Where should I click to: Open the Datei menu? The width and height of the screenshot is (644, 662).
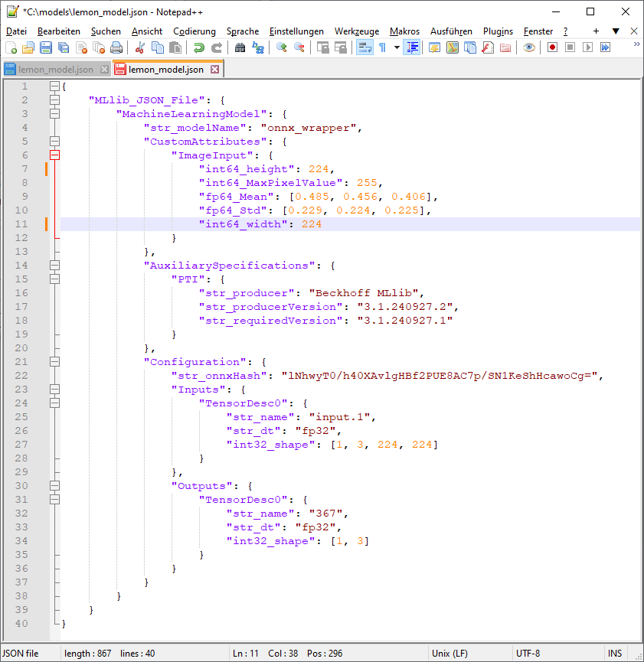(x=17, y=31)
